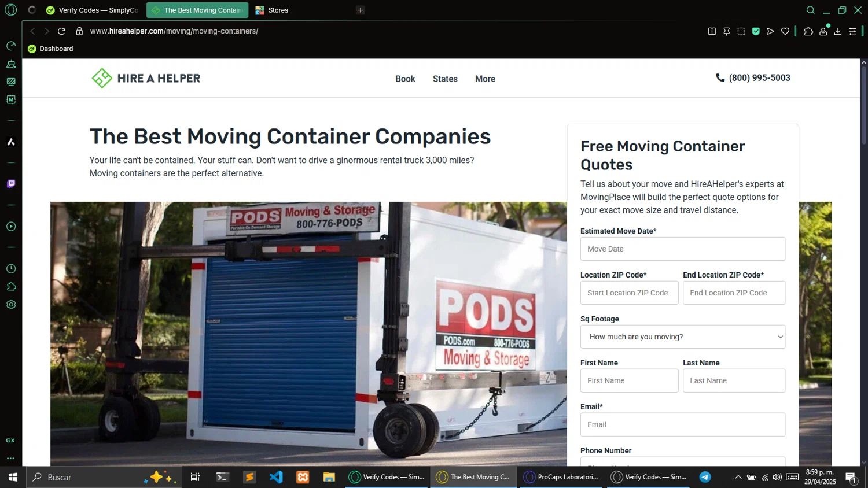
Task: Open the Dashboard bookmark
Action: point(50,49)
